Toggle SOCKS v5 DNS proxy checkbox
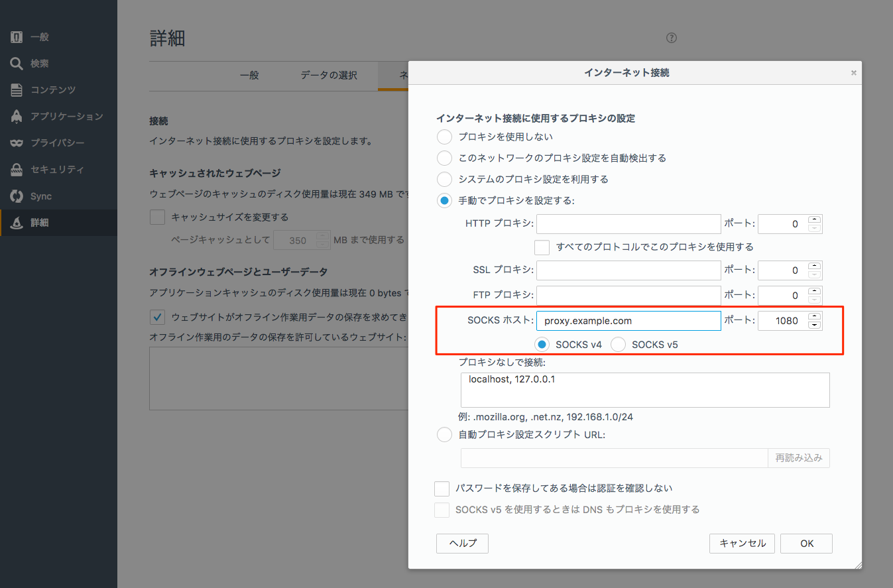The height and width of the screenshot is (588, 893). 442,510
